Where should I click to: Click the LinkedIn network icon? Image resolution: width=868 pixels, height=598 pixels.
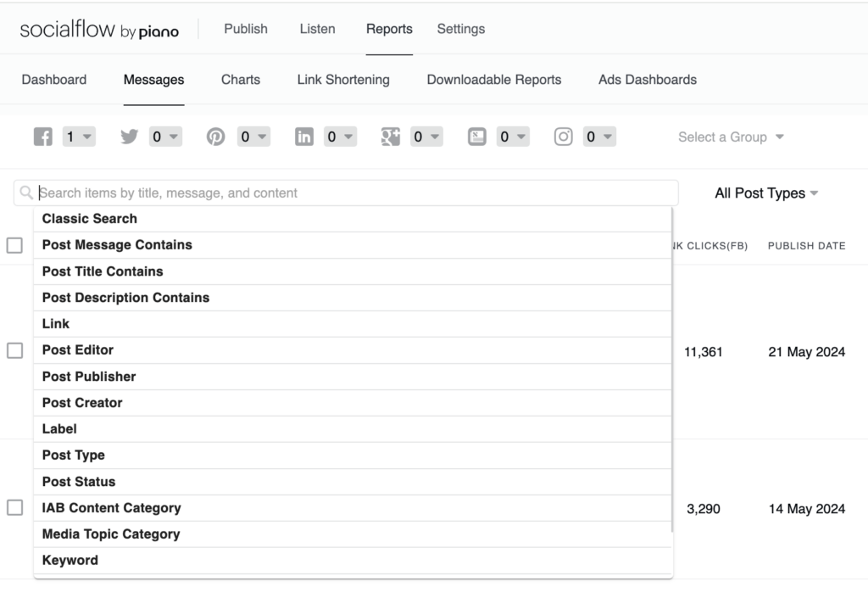pyautogui.click(x=304, y=137)
